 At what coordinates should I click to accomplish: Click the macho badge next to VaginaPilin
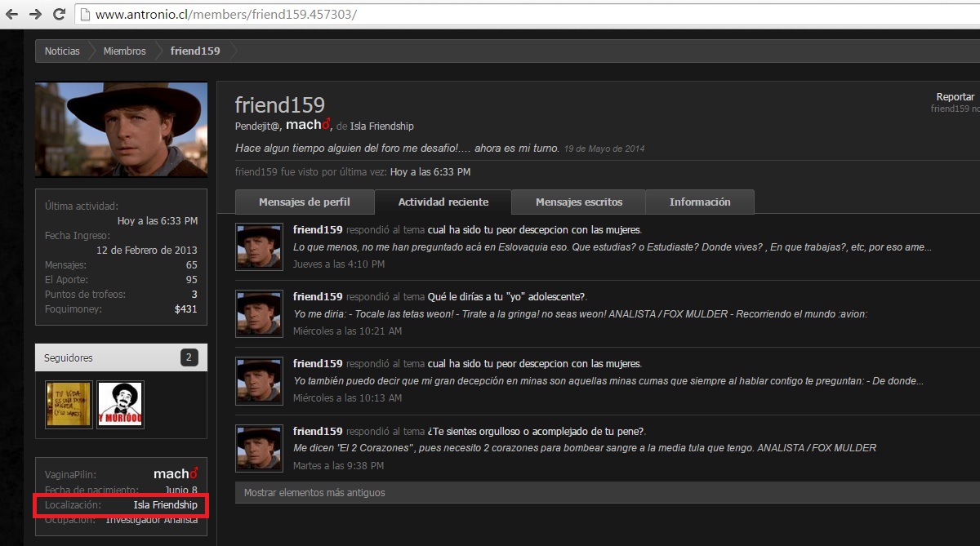pyautogui.click(x=176, y=473)
